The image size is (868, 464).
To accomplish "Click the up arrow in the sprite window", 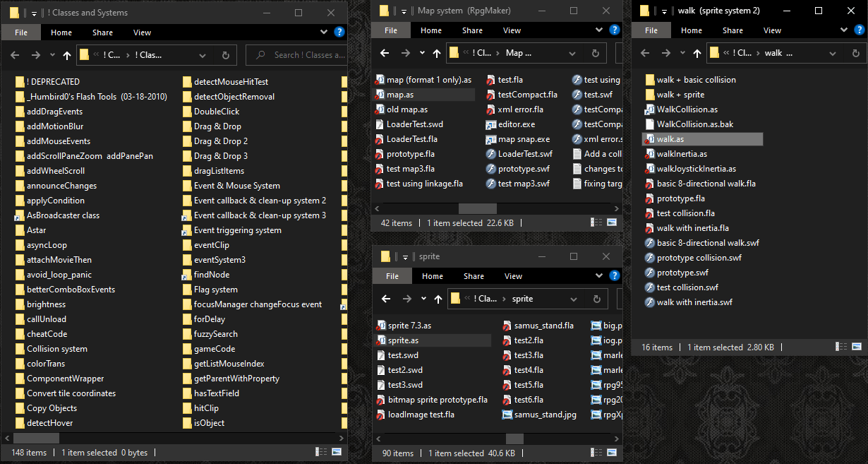I will [x=438, y=299].
